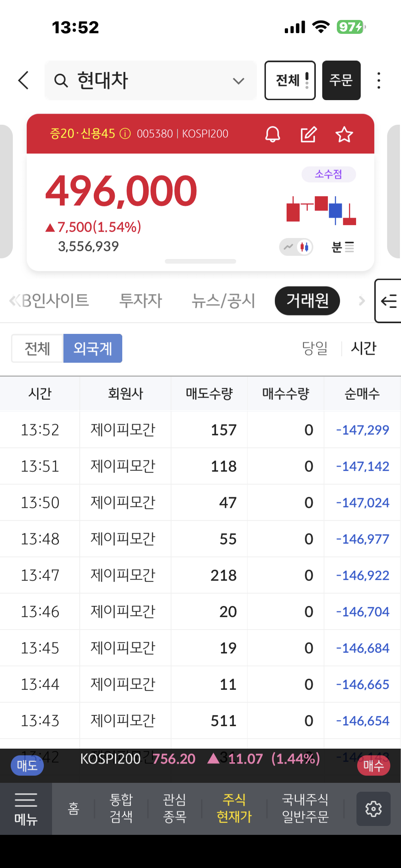
Task: Switch to the 뉴스/공시 tab
Action: coord(223,301)
